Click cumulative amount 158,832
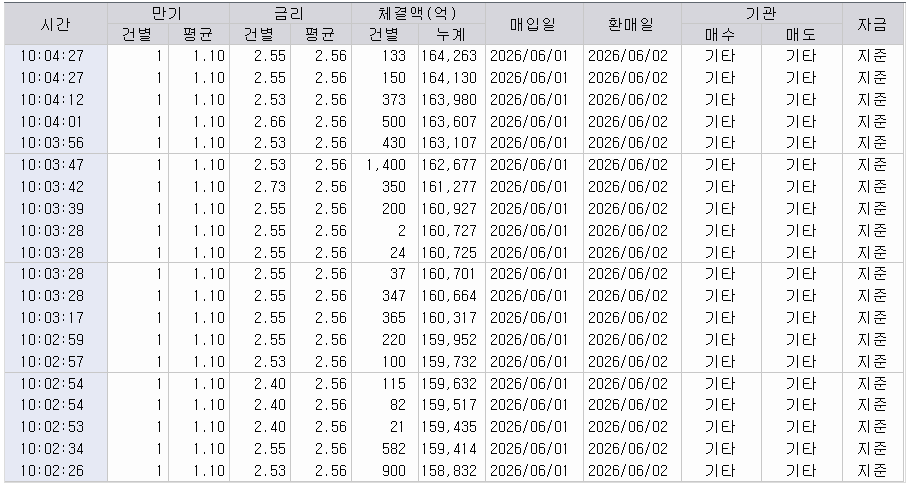 451,471
